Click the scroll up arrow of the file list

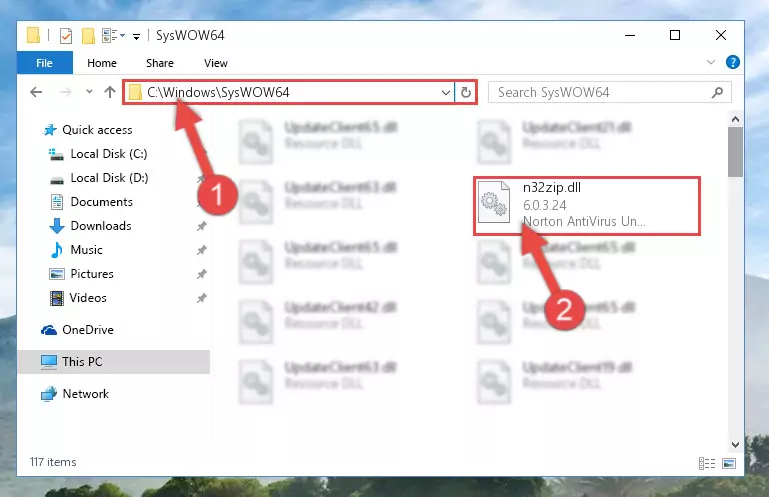click(x=735, y=119)
